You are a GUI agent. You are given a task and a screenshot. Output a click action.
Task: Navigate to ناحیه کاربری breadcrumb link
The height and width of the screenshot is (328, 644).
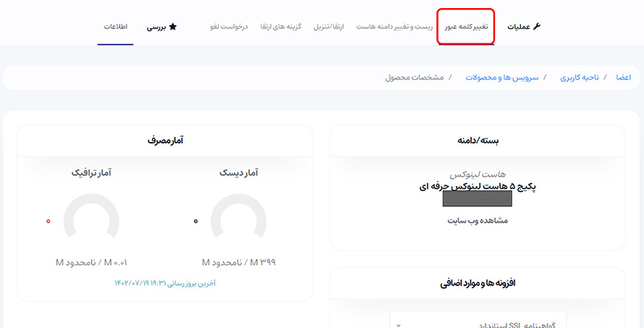click(580, 77)
